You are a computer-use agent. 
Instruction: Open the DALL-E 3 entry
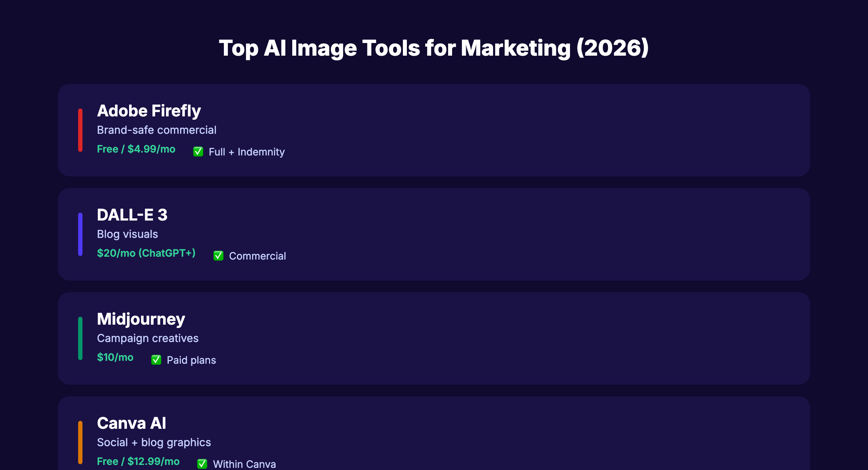tap(434, 234)
